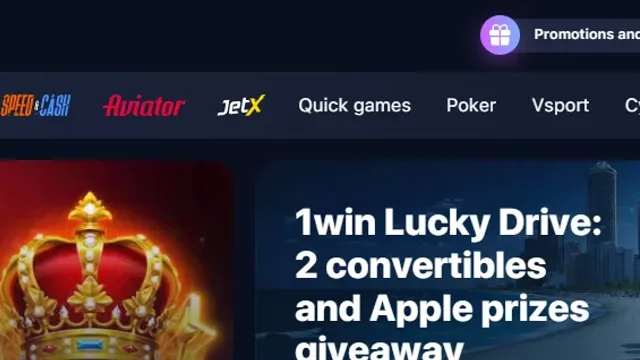640x360 pixels.
Task: Click the '2 convertibles' banner text
Action: (420, 266)
